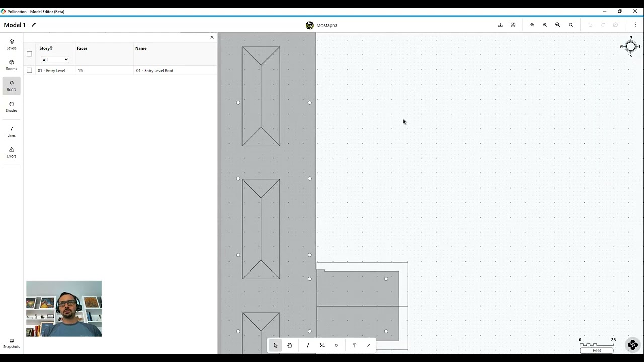Viewport: 644px width, 362px height.
Task: Close the roofs table panel
Action: (212, 37)
